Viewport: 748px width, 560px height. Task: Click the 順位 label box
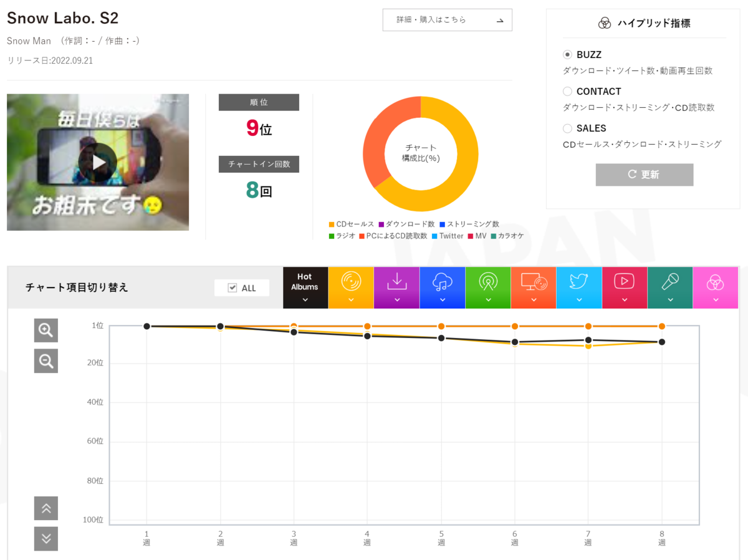click(259, 102)
